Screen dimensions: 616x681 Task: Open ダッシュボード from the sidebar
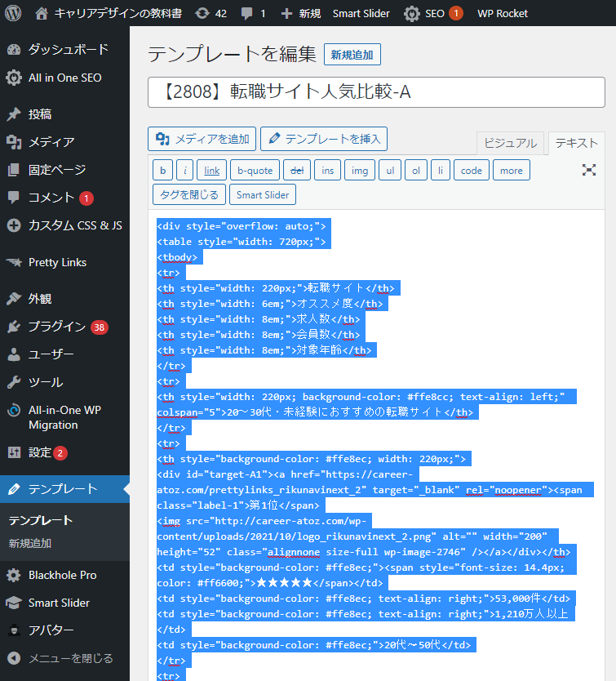[x=68, y=49]
